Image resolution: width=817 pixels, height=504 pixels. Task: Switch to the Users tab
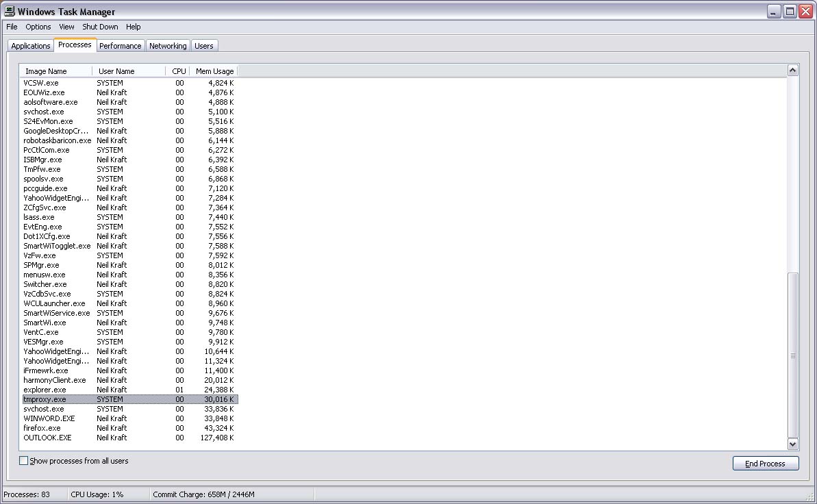[203, 46]
